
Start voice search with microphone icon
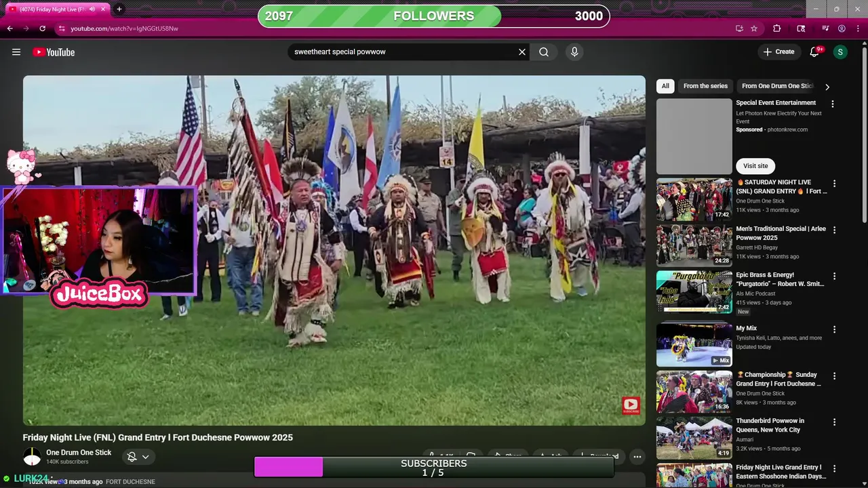coord(574,52)
